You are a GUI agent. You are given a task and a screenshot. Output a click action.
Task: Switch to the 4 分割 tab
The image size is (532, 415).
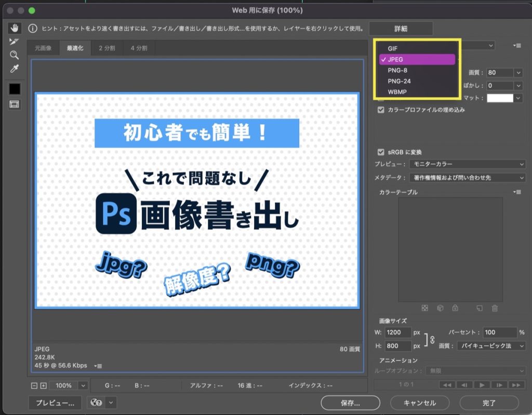[x=139, y=48]
